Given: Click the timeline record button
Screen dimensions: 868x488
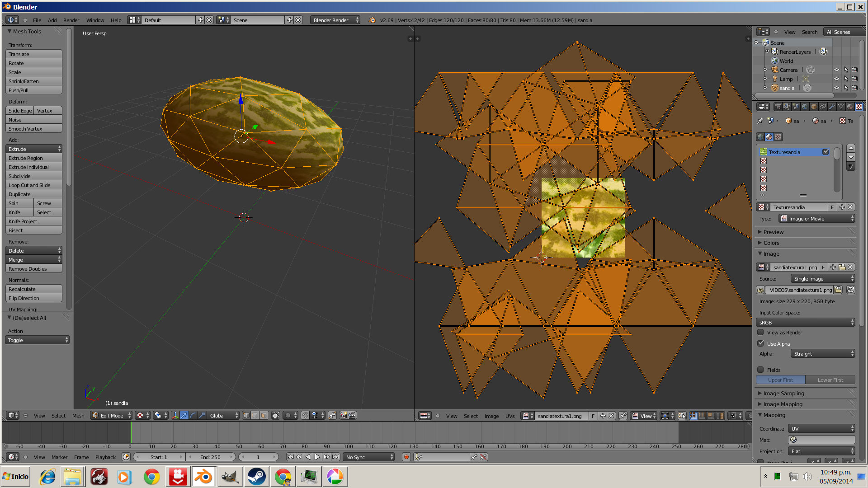Looking at the screenshot, I should (x=406, y=457).
